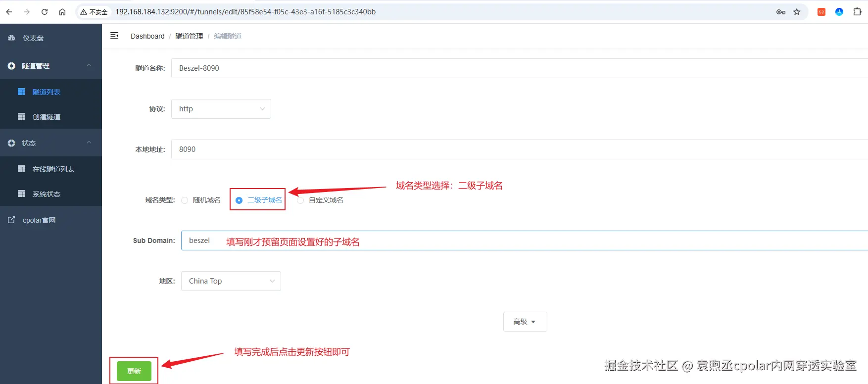This screenshot has height=384, width=868.
Task: Click the 在线隧道列表 table icon
Action: click(x=21, y=169)
